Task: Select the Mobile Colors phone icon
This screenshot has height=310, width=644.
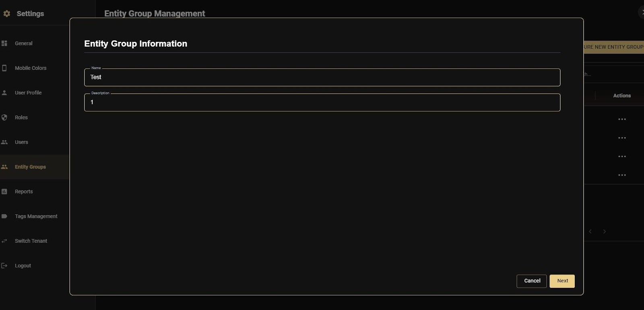Action: pos(4,68)
